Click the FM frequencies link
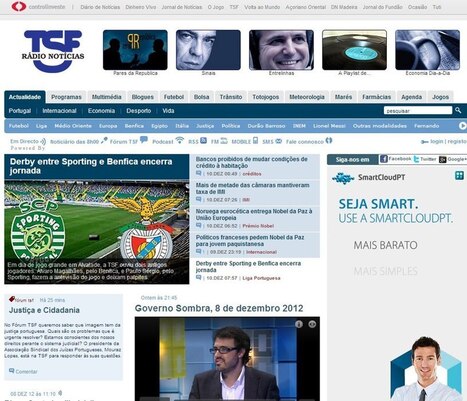 [x=219, y=141]
